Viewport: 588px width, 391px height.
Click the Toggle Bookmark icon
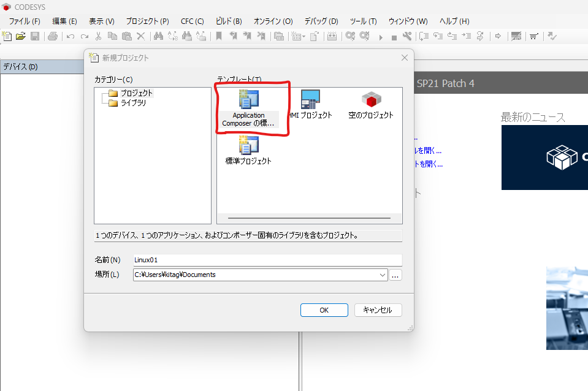219,36
